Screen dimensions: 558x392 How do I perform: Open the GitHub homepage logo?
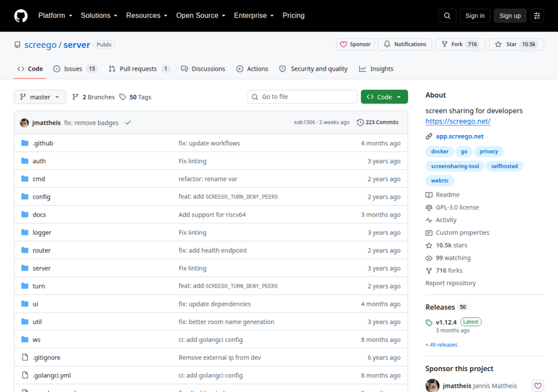21,16
